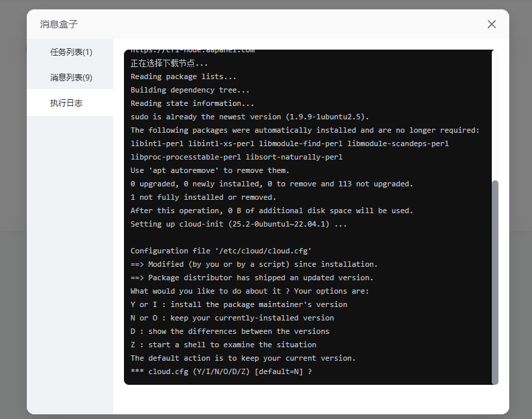Click the 消息盒子 dialog title
The width and height of the screenshot is (532, 419).
pyautogui.click(x=59, y=24)
